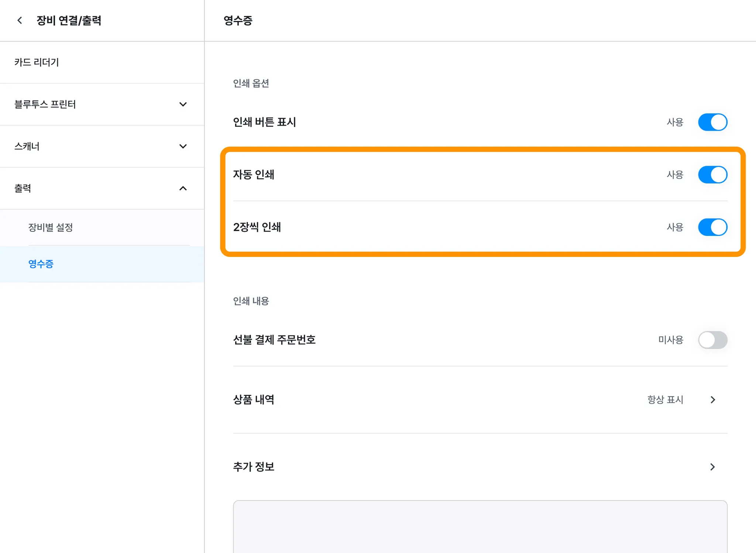The height and width of the screenshot is (553, 756).
Task: Select 장비별 설정 submenu item
Action: (51, 227)
